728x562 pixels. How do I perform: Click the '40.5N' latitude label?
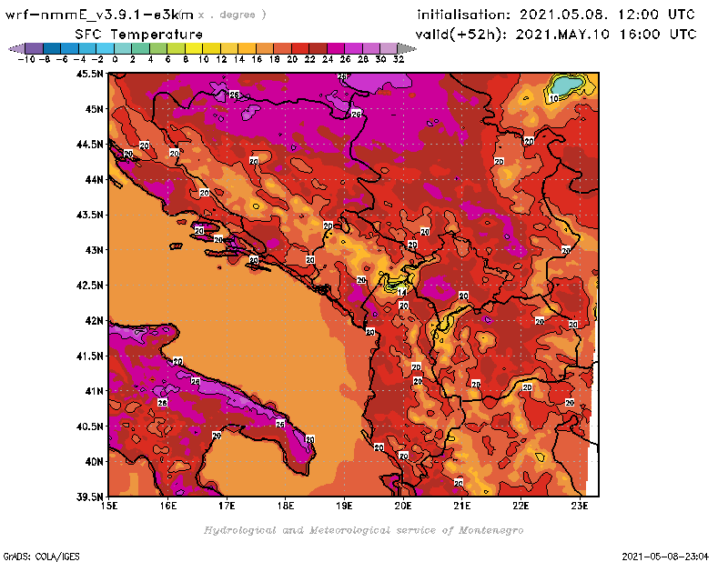pos(89,427)
